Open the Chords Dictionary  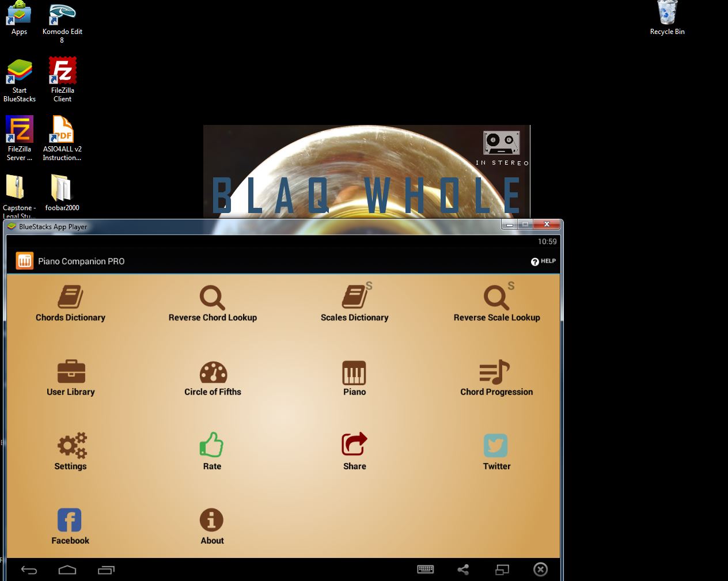[x=70, y=304]
